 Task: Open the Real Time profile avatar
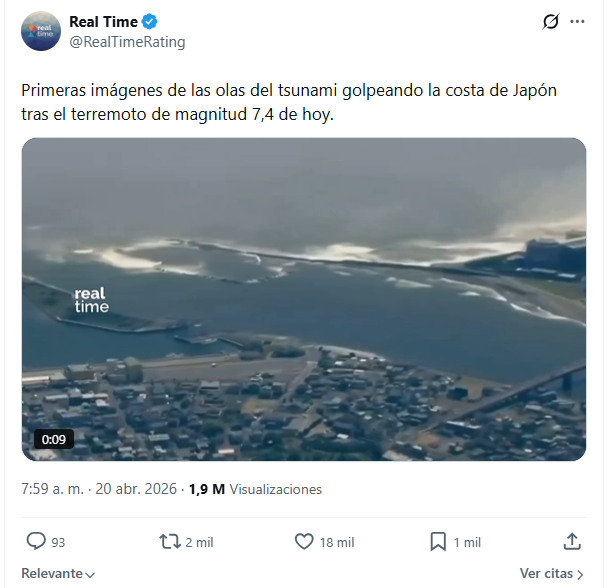(x=41, y=31)
